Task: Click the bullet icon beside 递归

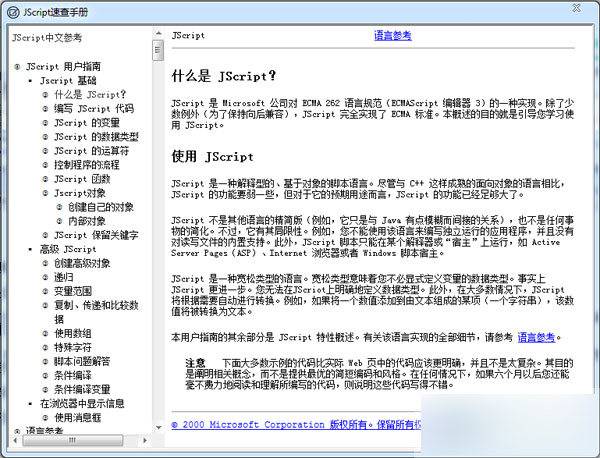Action: pyautogui.click(x=45, y=278)
